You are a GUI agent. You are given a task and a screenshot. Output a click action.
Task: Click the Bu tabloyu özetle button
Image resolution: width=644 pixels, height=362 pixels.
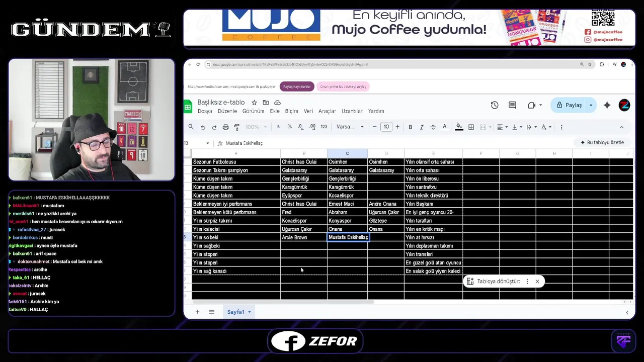pyautogui.click(x=602, y=142)
